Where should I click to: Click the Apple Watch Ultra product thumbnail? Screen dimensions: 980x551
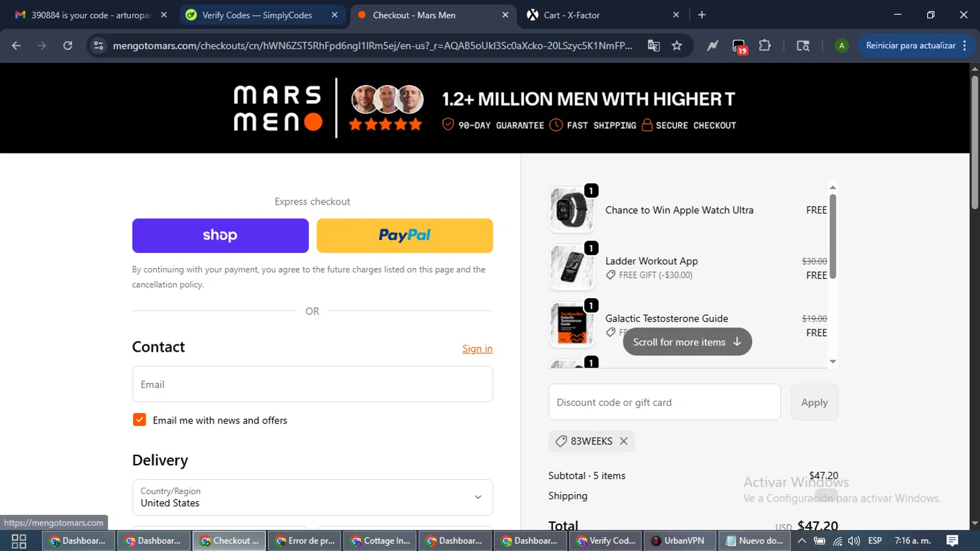[x=572, y=210]
